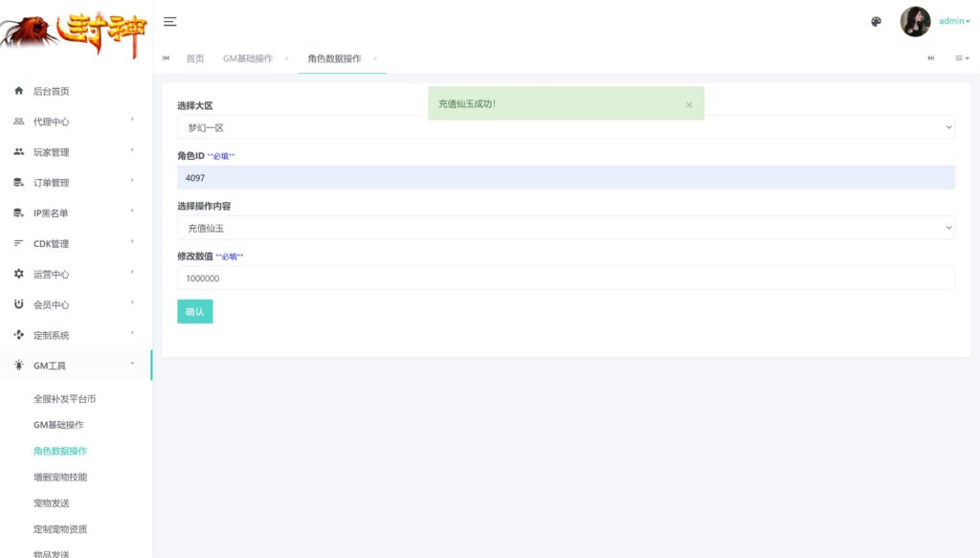Open the 选择大区 dropdown

[566, 127]
